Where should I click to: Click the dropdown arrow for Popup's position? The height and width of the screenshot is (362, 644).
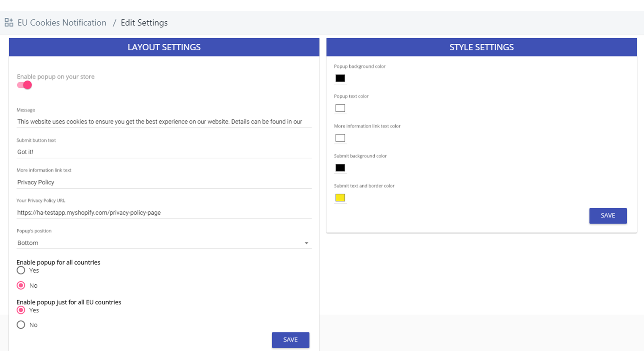(306, 243)
